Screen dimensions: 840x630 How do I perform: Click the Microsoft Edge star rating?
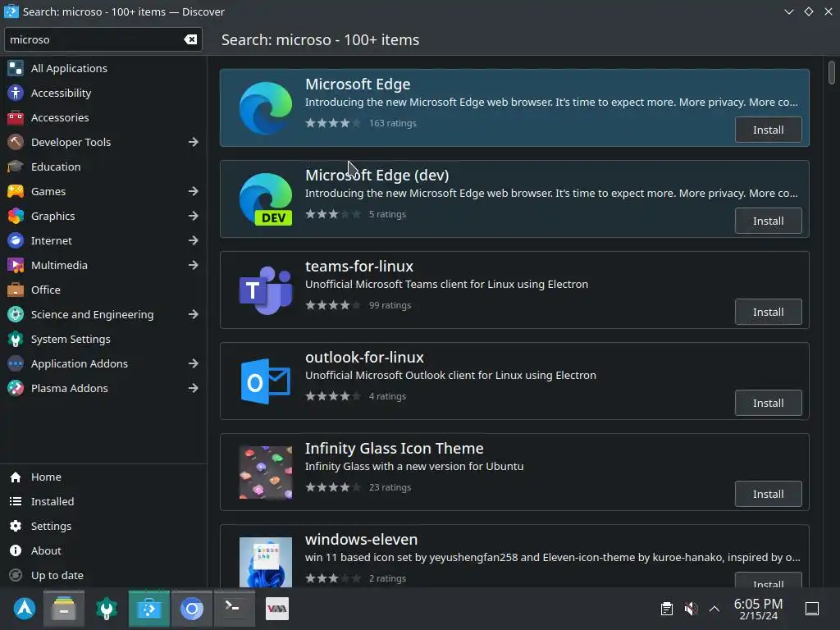[x=333, y=123]
